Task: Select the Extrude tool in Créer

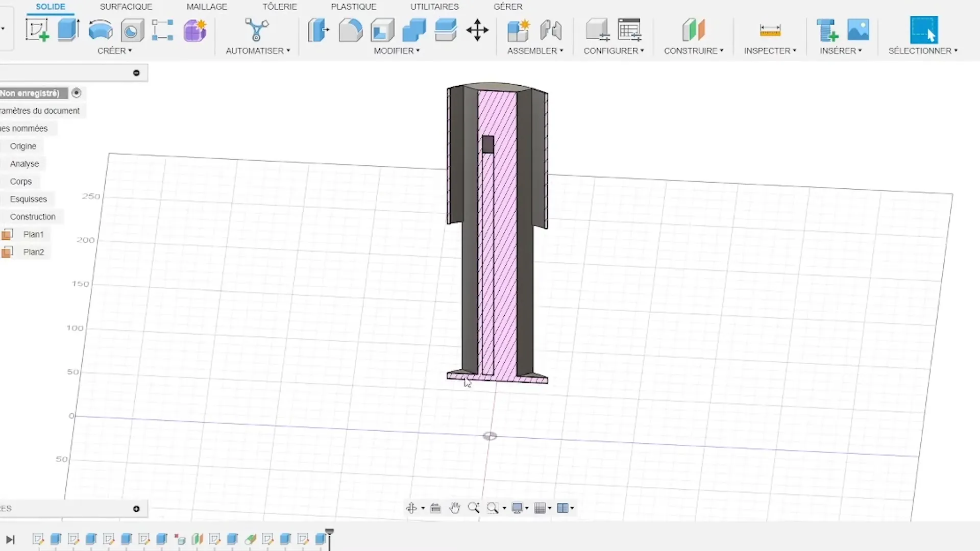Action: (68, 30)
